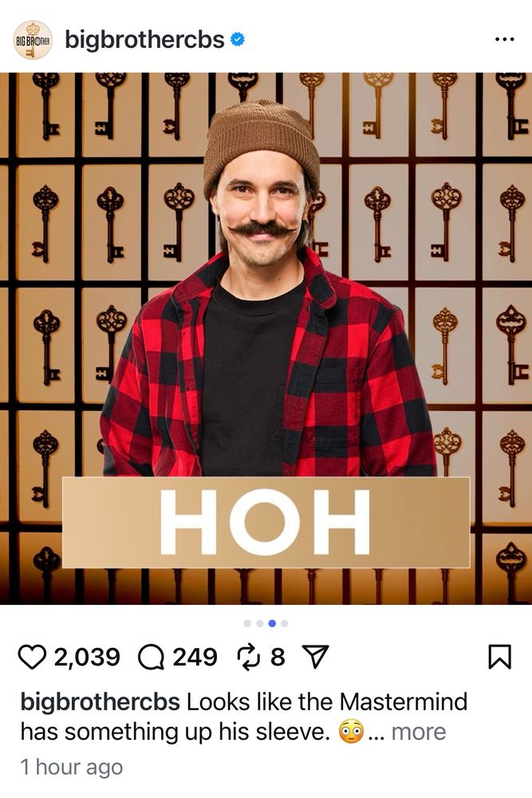
Task: Jump to the fourth carousel dot
Action: (284, 623)
